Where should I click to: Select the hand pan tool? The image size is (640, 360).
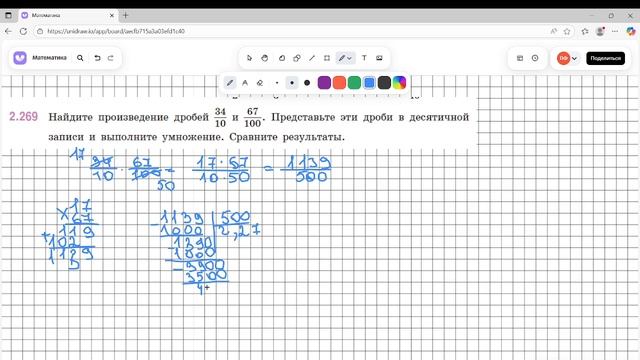(x=264, y=58)
